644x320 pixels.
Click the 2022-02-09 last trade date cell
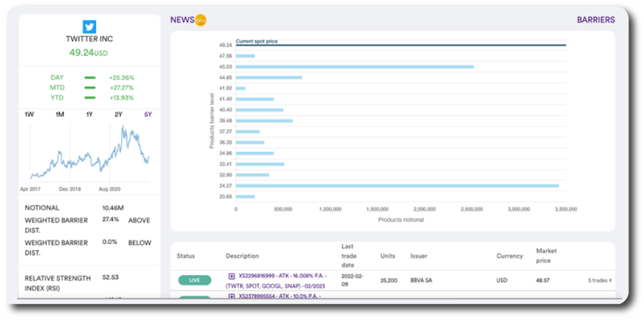point(352,280)
